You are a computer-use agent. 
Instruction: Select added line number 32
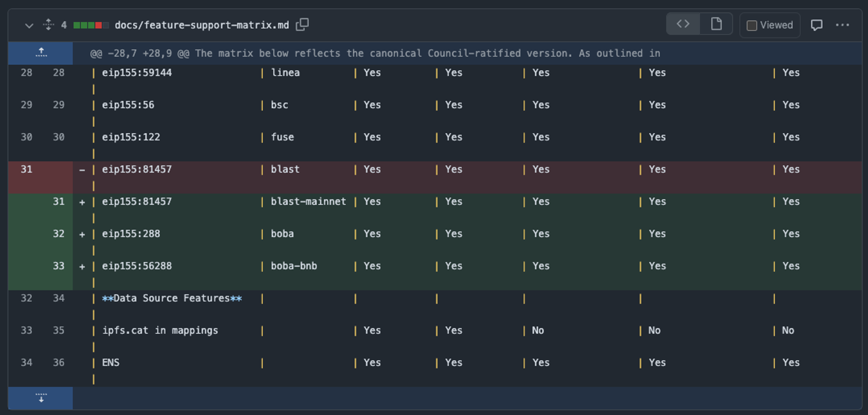[x=58, y=234]
